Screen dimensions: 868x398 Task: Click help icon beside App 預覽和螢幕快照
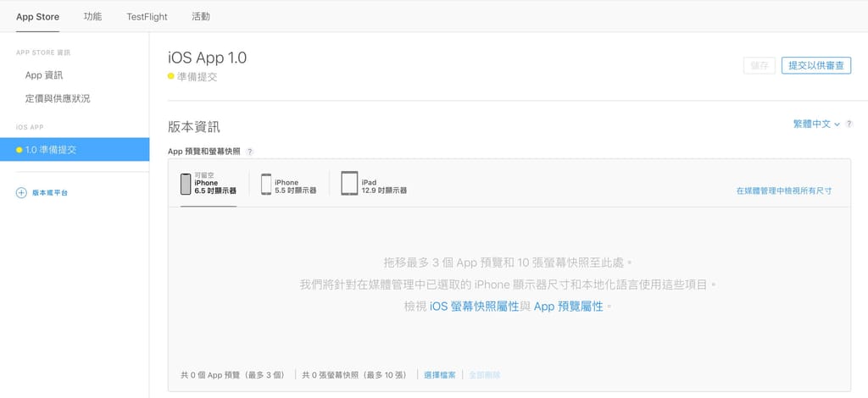click(250, 152)
